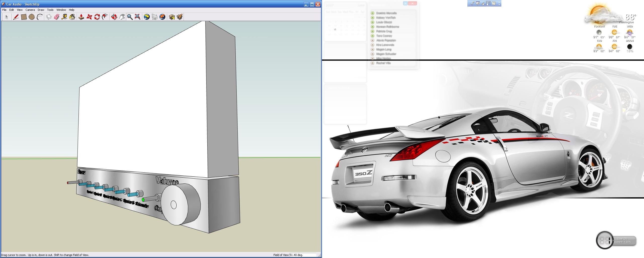Click the handwriting pen icon on language bar

click(x=483, y=3)
